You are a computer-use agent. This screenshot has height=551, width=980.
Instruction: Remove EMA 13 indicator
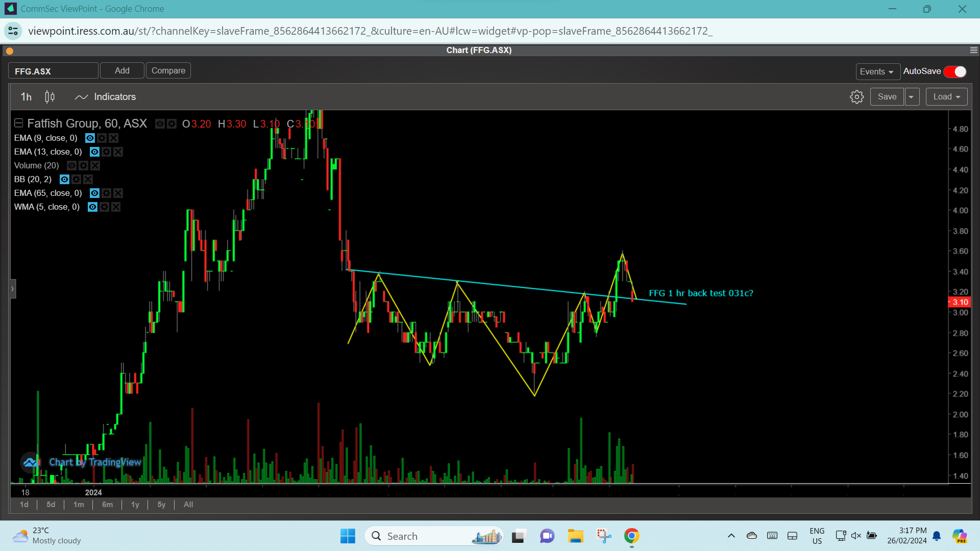pyautogui.click(x=118, y=152)
